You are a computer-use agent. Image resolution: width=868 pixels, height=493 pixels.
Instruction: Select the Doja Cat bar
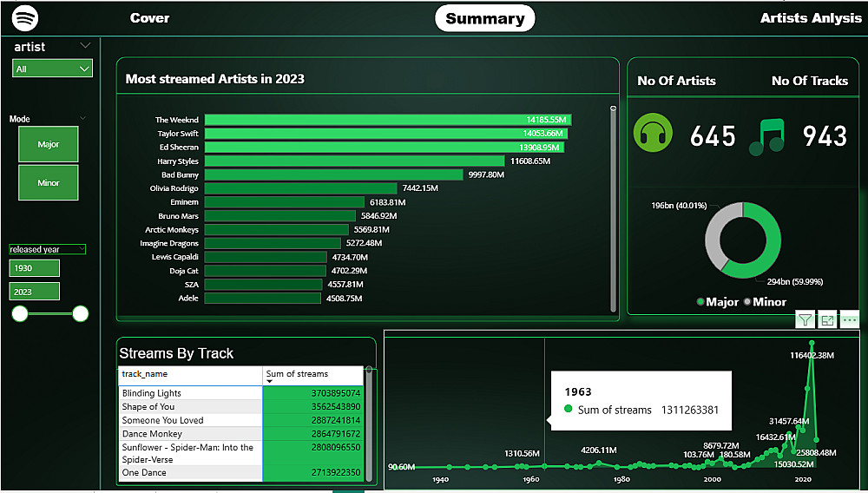tap(265, 271)
